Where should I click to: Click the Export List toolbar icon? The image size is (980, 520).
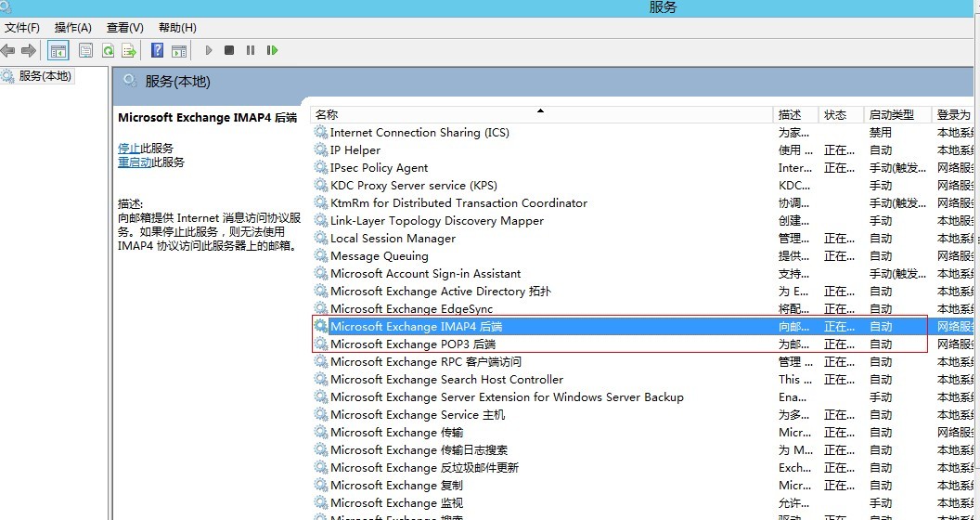pos(129,51)
